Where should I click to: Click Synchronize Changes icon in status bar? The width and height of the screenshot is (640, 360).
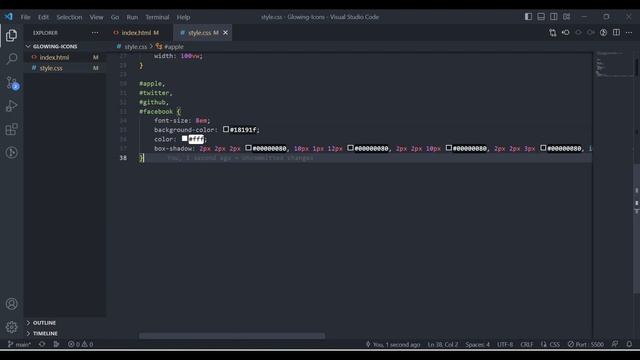click(42, 344)
